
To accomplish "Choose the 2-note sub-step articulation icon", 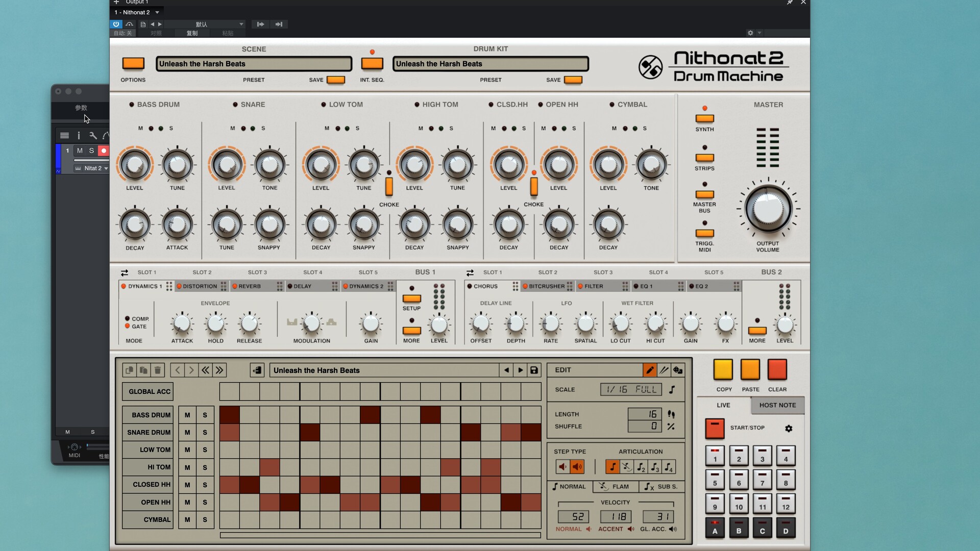I will (641, 467).
